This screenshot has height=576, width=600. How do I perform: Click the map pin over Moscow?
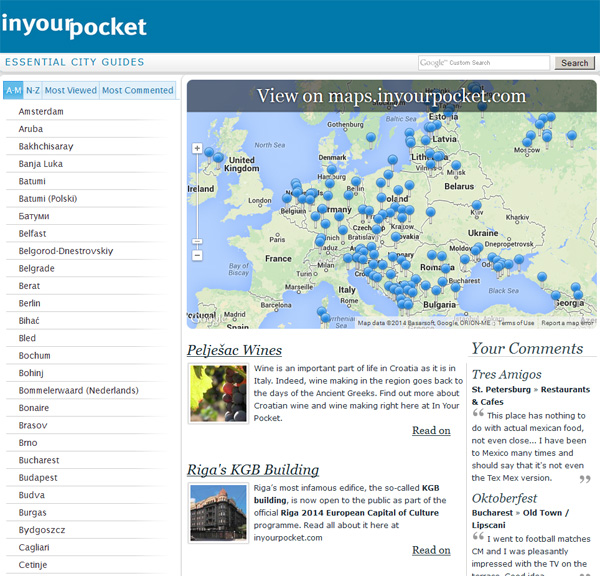(527, 143)
